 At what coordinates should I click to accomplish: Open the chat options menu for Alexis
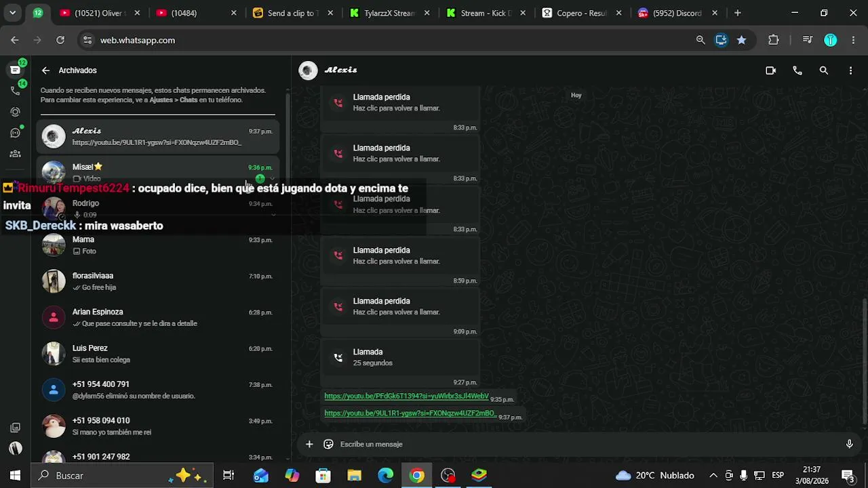[850, 70]
